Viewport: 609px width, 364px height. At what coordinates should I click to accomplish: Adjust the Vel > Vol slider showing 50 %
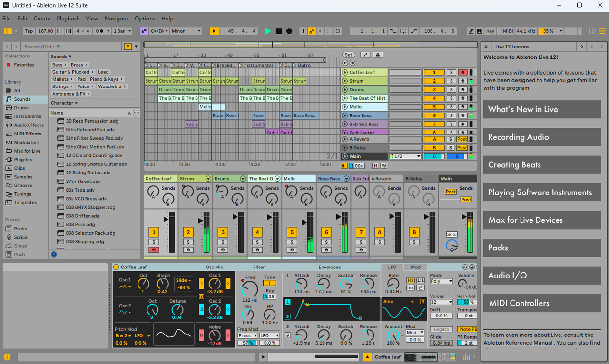click(467, 302)
